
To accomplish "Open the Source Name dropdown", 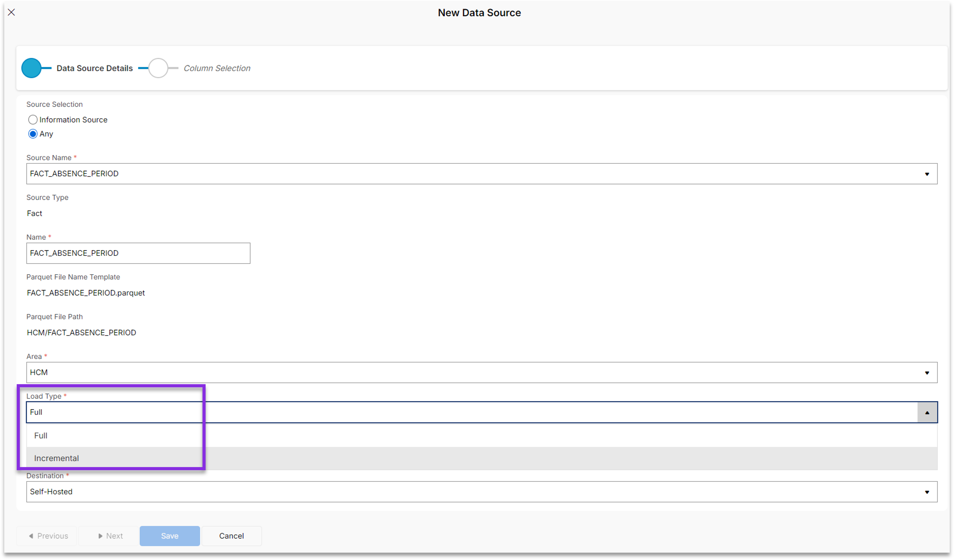I will [x=481, y=174].
